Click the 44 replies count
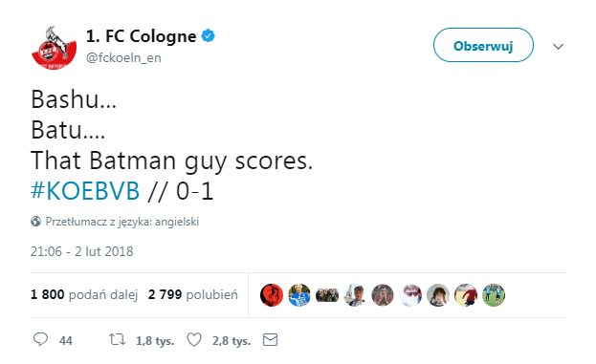 66,340
